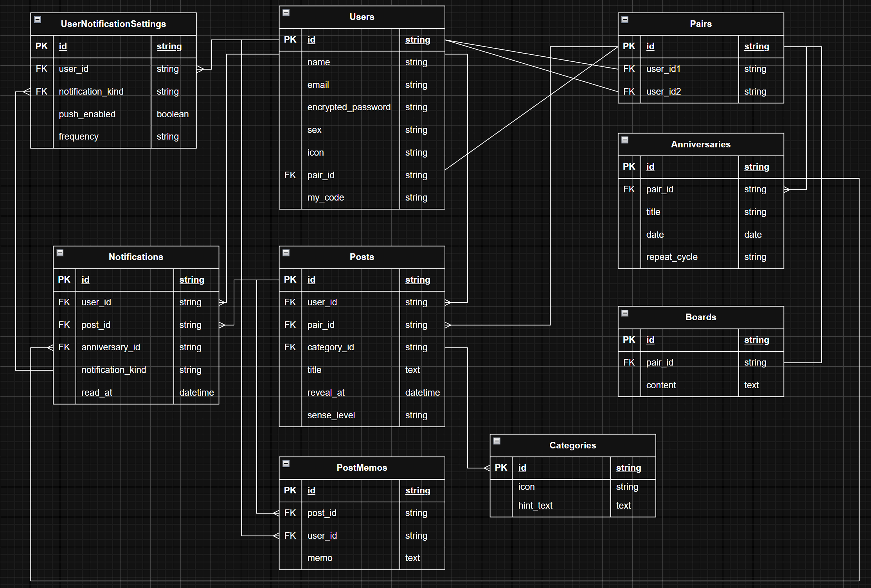The image size is (871, 588).
Task: Select the Users table title
Action: point(362,17)
